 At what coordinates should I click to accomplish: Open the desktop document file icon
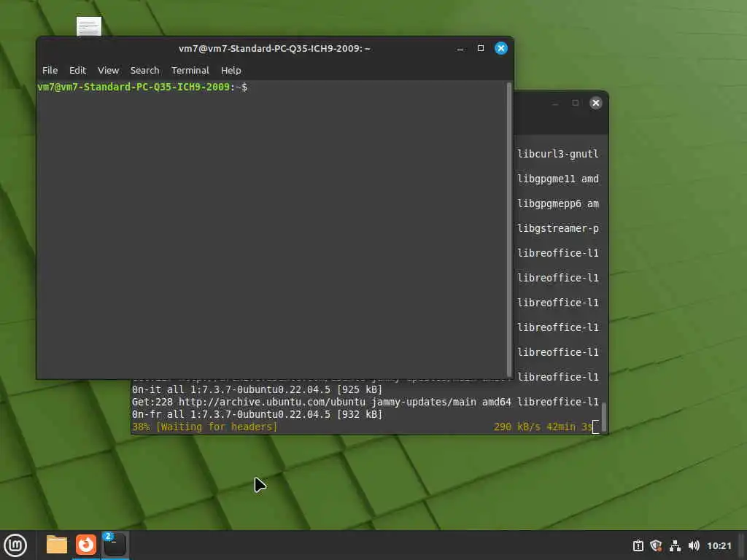88,26
